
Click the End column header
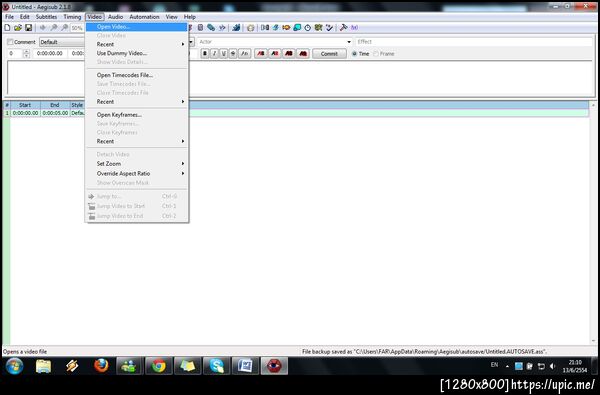55,105
